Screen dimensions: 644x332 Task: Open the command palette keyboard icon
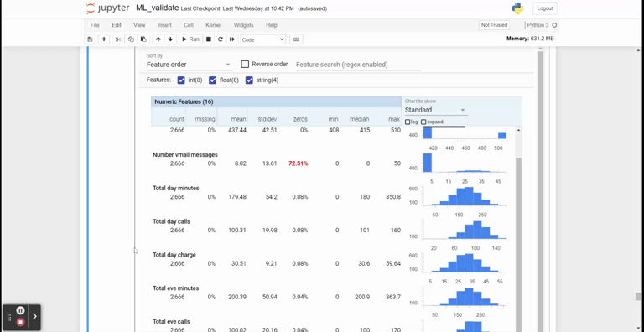[296, 39]
